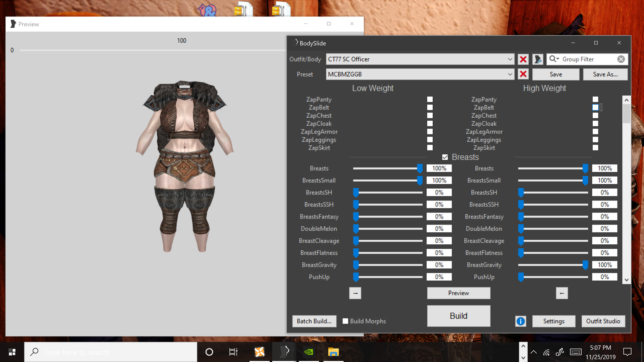This screenshot has width=644, height=362.
Task: Open the outfit filter chooser icon
Action: click(x=538, y=59)
